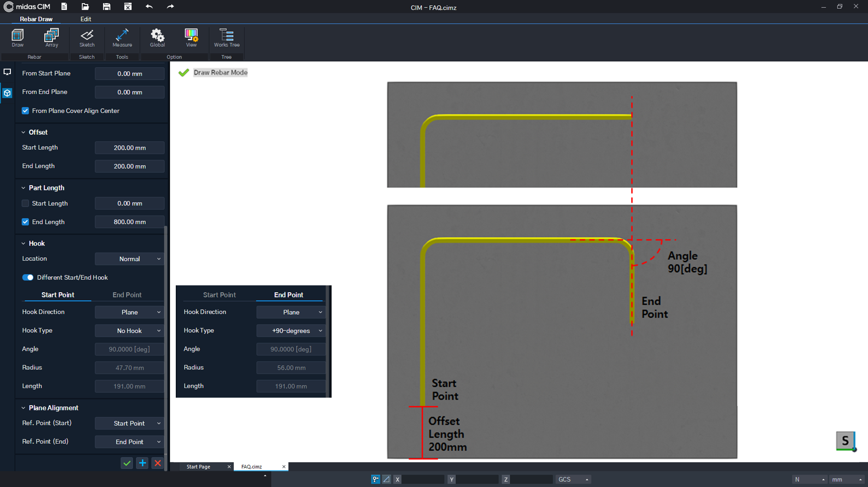This screenshot has height=487, width=868.
Task: Select Start Point hook tab in left panel
Action: pyautogui.click(x=58, y=295)
